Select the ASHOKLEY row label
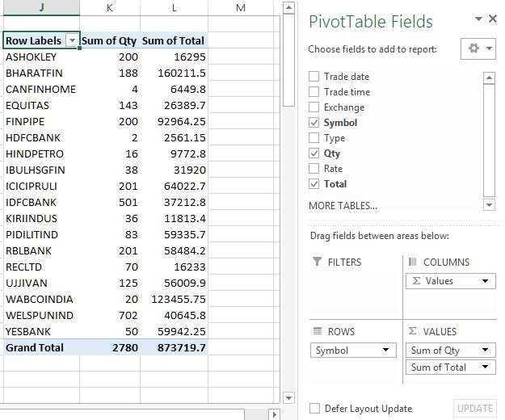Viewport: 505px width, 420px height. tap(41, 57)
